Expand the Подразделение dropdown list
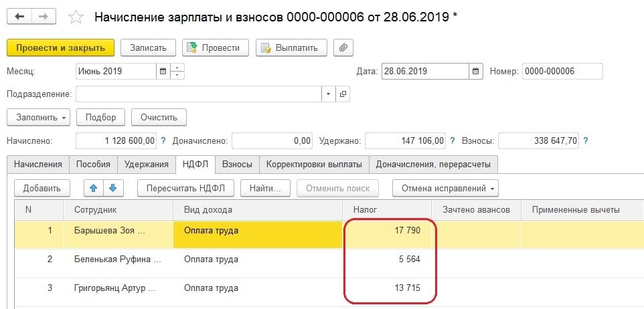 [328, 94]
